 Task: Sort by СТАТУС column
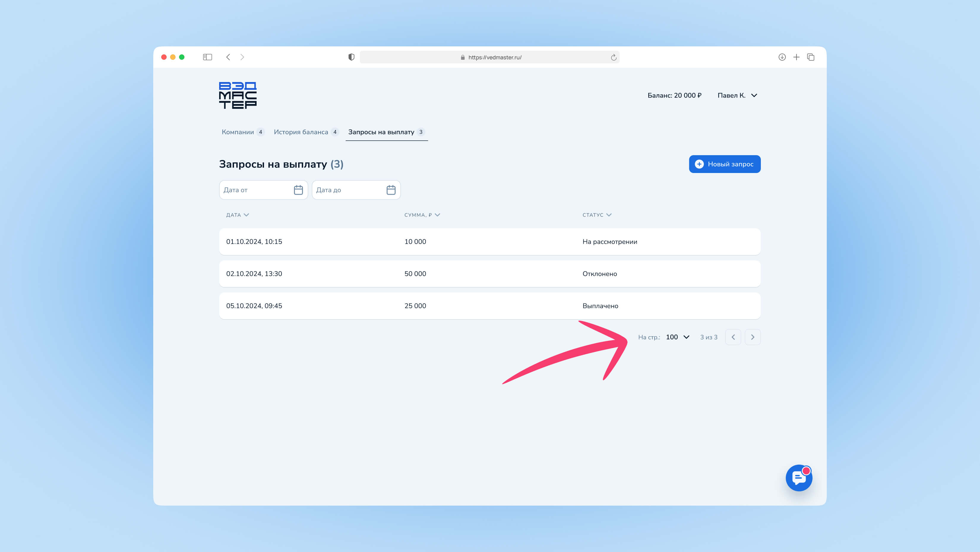coord(597,215)
